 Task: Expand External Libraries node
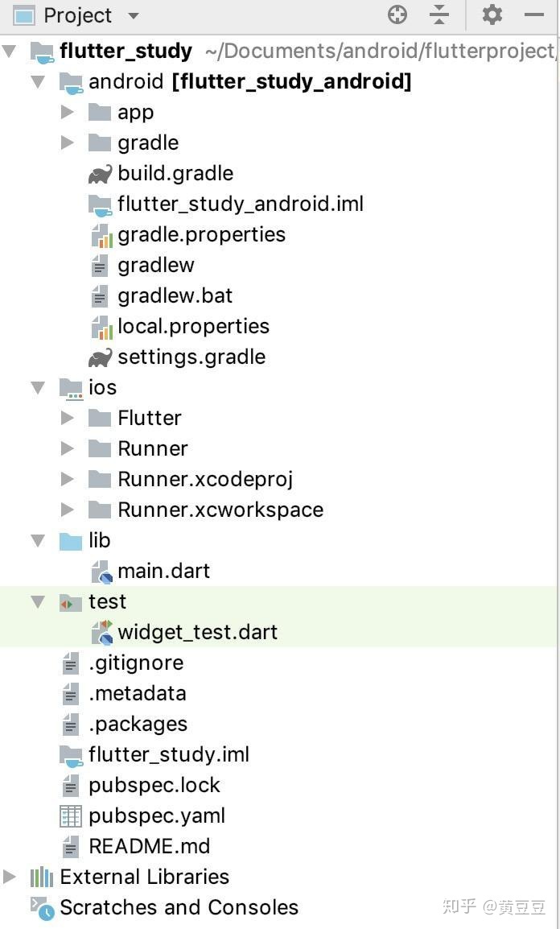tap(10, 877)
